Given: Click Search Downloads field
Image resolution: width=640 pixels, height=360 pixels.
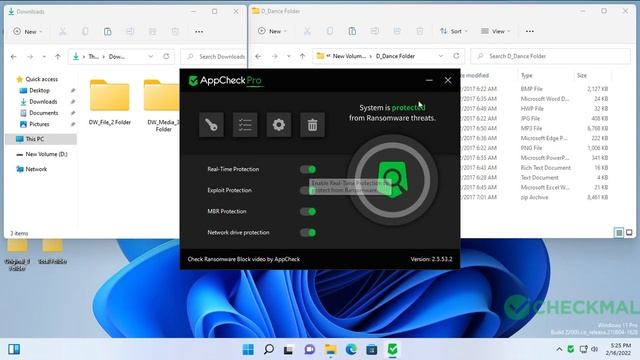Looking at the screenshot, I should [214, 57].
